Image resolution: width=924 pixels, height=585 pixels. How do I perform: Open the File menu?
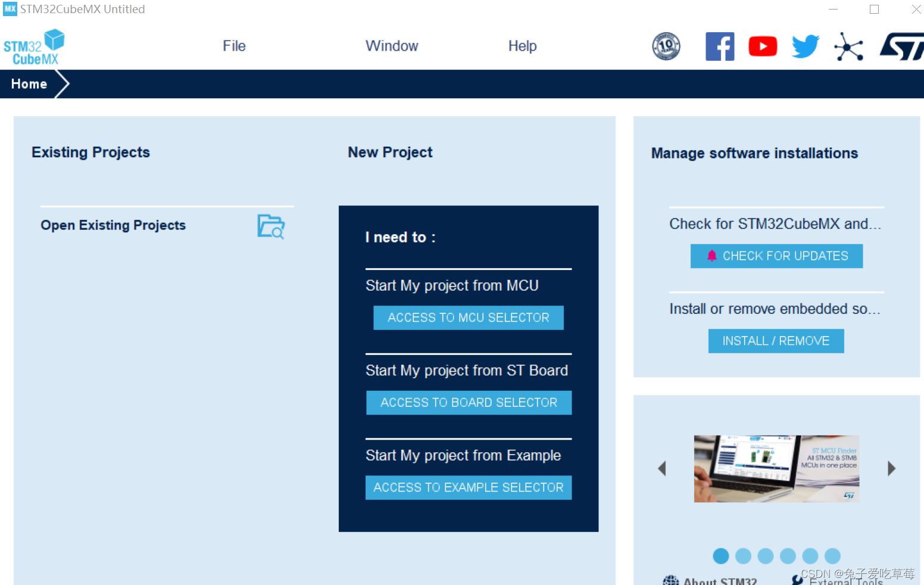(x=234, y=46)
